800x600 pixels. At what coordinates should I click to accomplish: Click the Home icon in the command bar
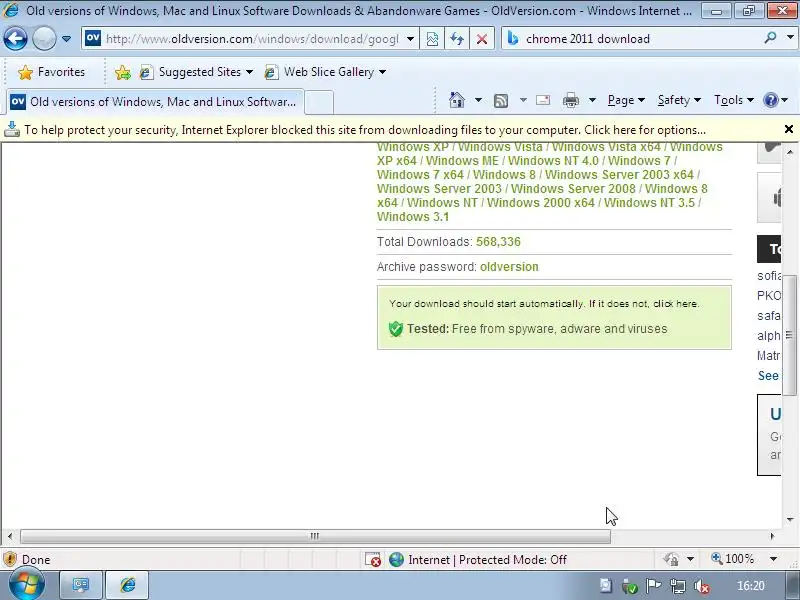[457, 100]
